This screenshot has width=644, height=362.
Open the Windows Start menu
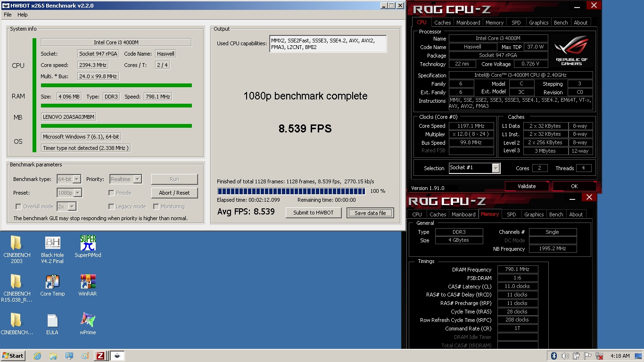[x=13, y=356]
